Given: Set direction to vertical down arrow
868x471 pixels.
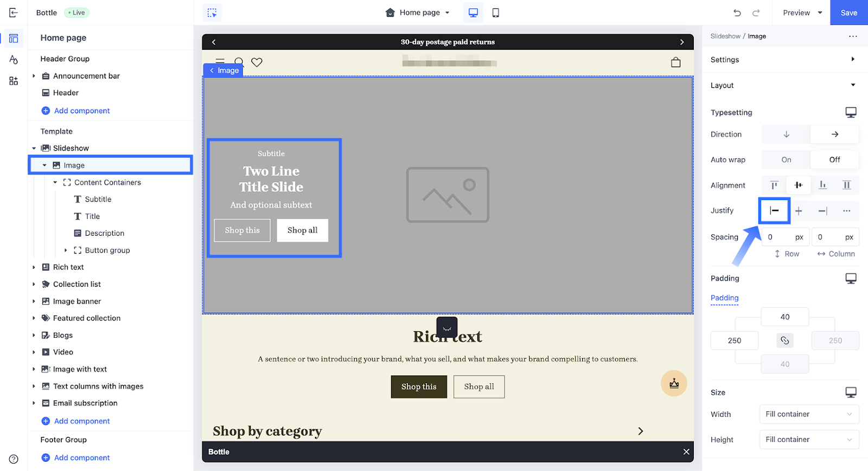Looking at the screenshot, I should pyautogui.click(x=786, y=134).
